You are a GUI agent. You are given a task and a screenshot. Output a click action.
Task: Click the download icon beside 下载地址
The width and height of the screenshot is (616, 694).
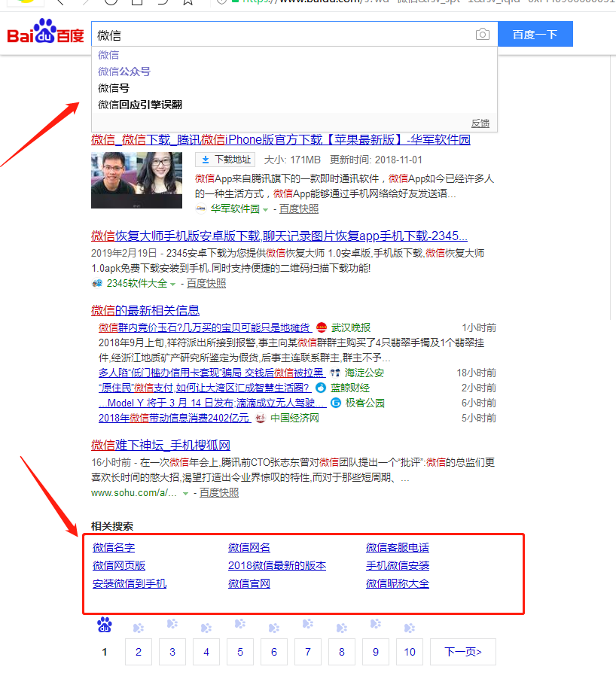click(205, 160)
